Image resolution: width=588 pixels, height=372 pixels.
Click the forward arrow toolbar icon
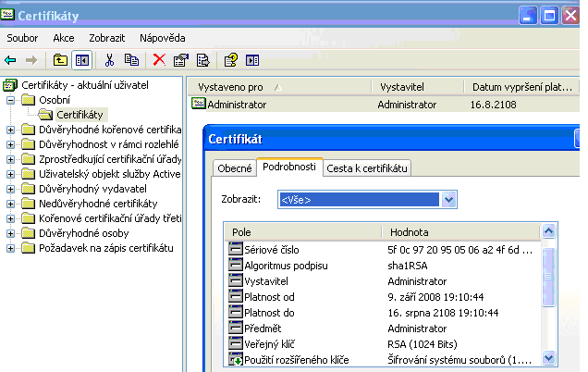pyautogui.click(x=31, y=60)
